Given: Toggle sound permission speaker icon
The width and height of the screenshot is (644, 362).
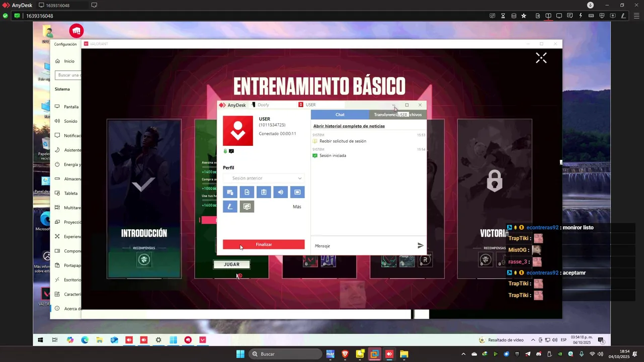Looking at the screenshot, I should [280, 192].
